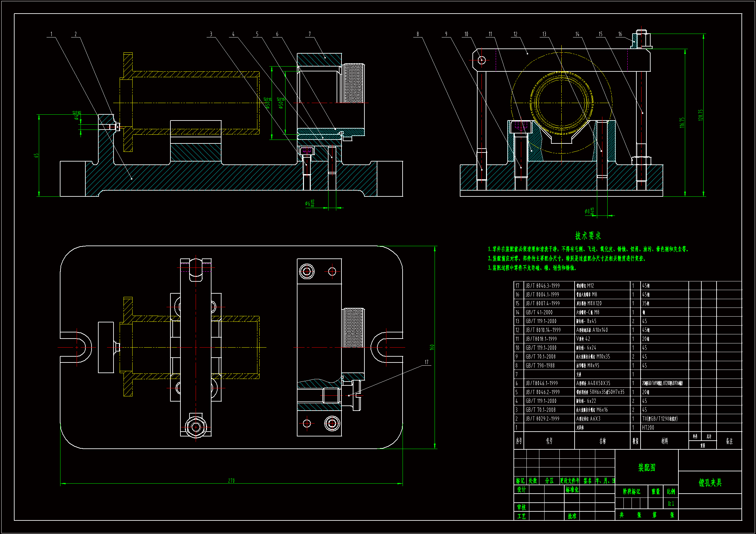Click part balloon number 1 label

point(51,34)
